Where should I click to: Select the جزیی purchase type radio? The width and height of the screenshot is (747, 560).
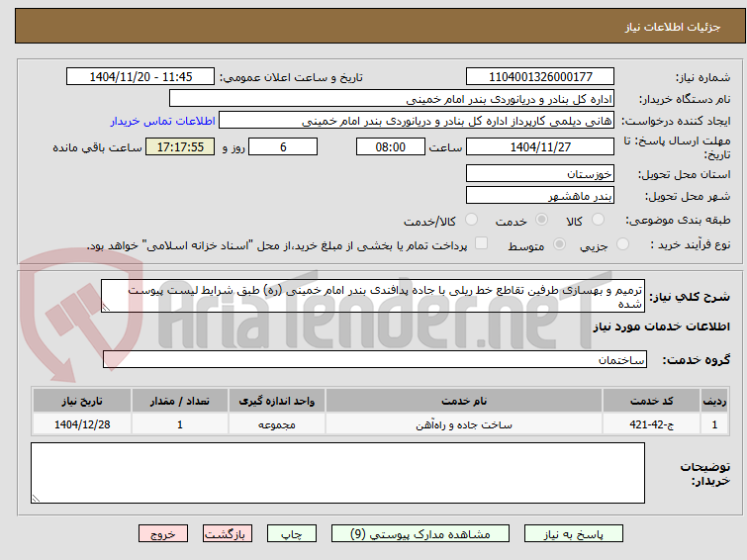[x=622, y=244]
